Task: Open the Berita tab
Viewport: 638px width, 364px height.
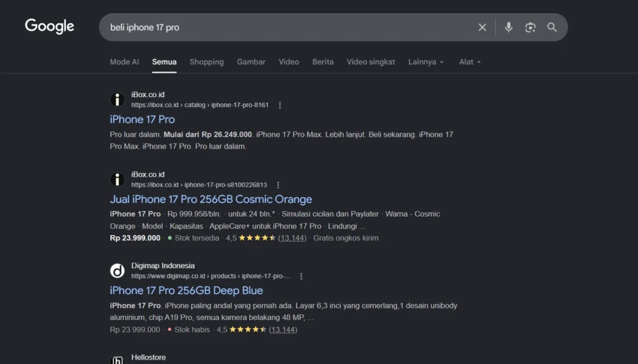Action: coord(323,62)
